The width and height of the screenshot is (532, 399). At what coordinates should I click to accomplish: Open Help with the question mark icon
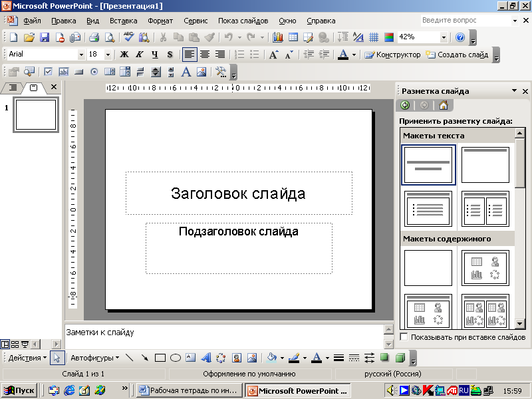(x=460, y=37)
